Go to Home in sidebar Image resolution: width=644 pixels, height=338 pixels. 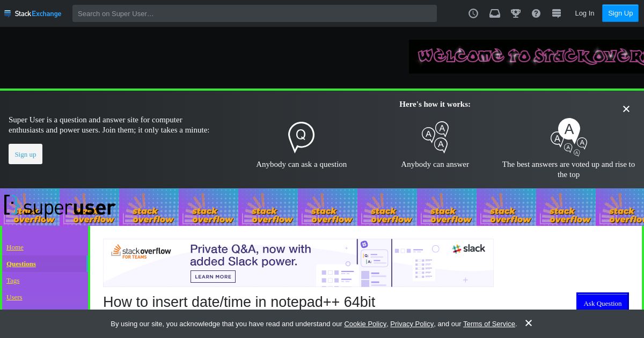(x=15, y=247)
